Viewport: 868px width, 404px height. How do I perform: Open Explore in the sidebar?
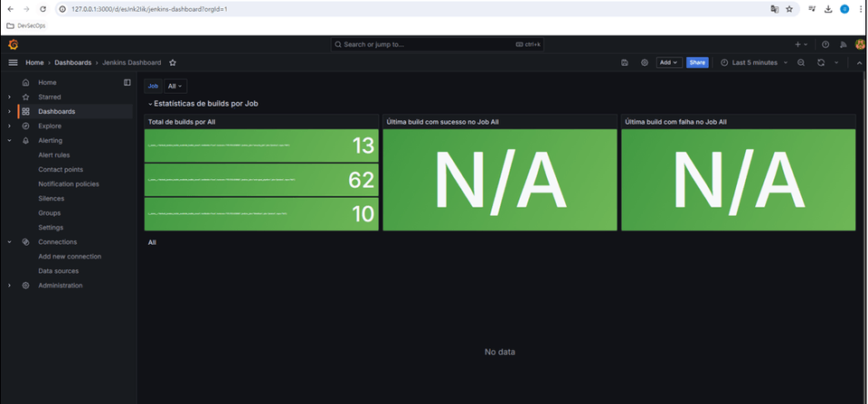point(49,127)
